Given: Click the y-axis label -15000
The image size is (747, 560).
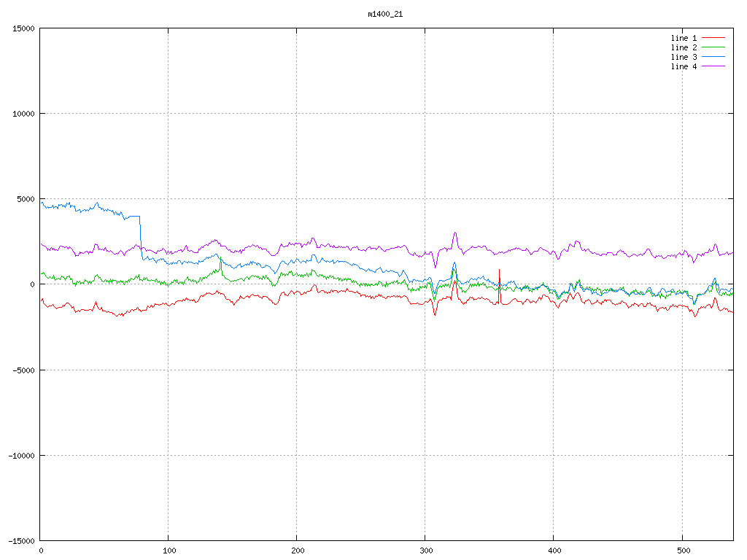Looking at the screenshot, I should pos(22,541).
